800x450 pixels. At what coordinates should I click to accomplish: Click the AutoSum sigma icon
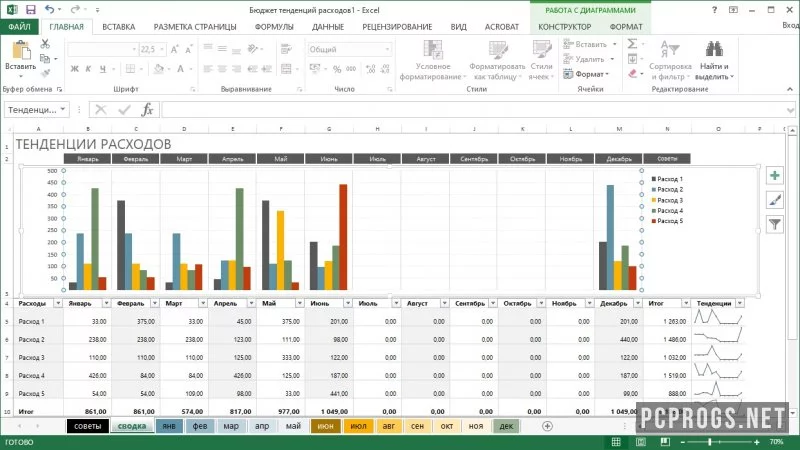632,44
